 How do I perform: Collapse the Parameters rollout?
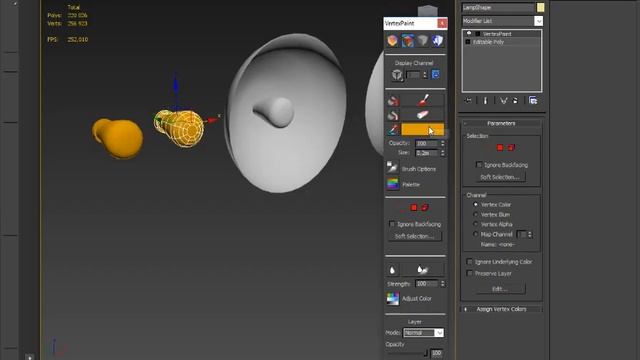tap(501, 123)
